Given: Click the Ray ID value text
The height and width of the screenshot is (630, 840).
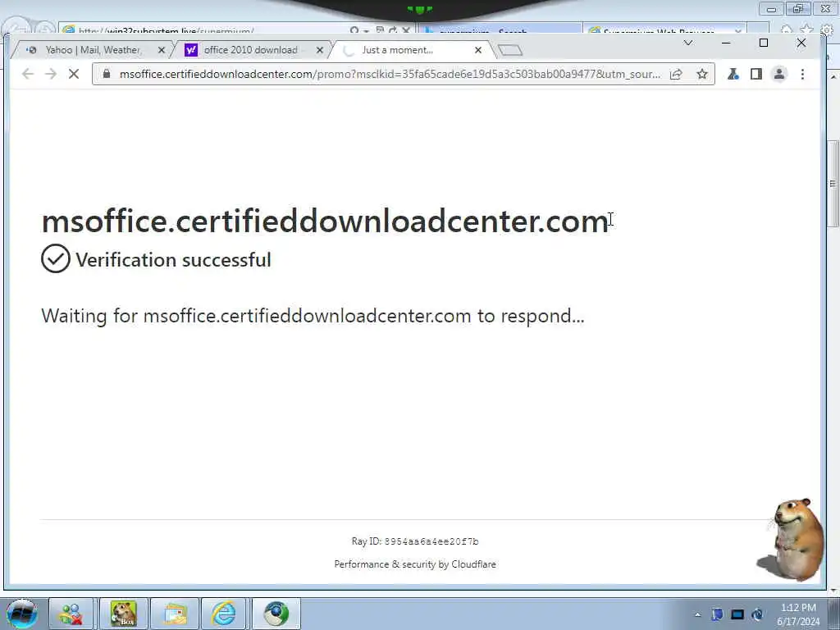Looking at the screenshot, I should pos(431,541).
